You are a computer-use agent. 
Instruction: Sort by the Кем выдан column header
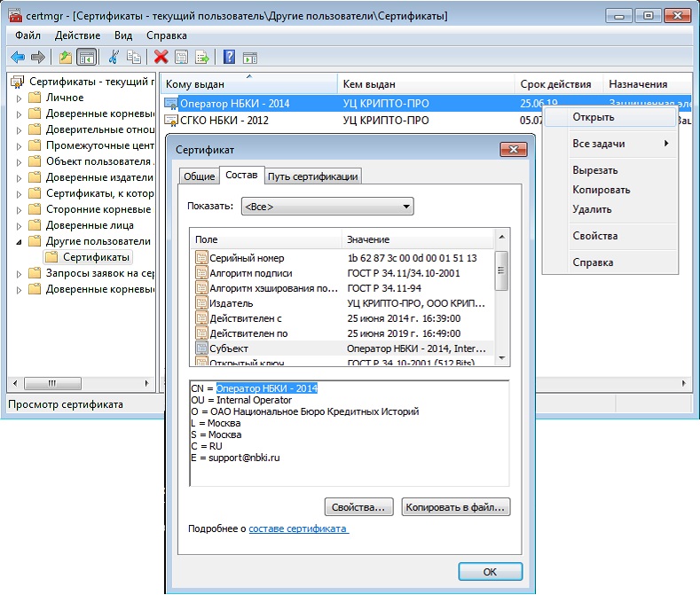[x=426, y=84]
